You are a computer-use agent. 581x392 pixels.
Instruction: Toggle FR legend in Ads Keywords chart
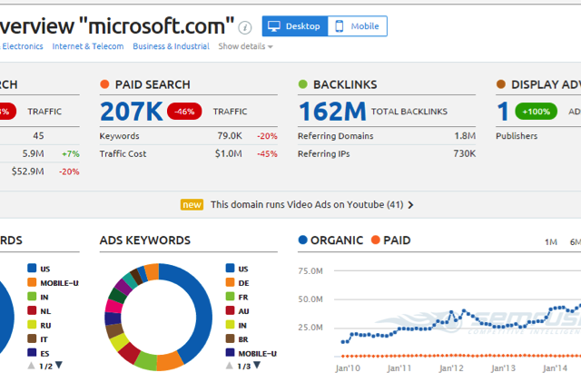[237, 297]
